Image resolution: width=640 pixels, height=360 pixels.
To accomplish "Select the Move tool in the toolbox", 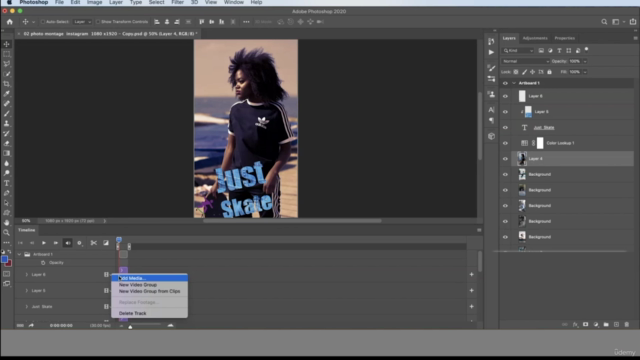I will [x=7, y=44].
